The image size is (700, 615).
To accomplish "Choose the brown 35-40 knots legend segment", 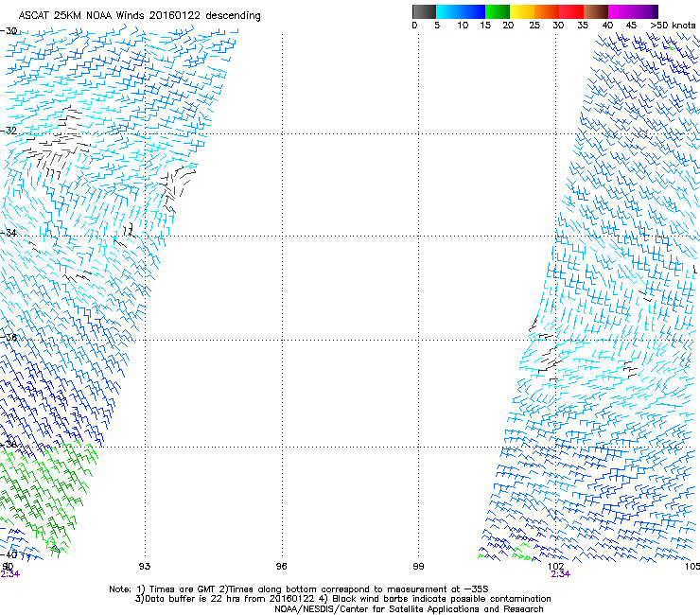I will 596,11.
